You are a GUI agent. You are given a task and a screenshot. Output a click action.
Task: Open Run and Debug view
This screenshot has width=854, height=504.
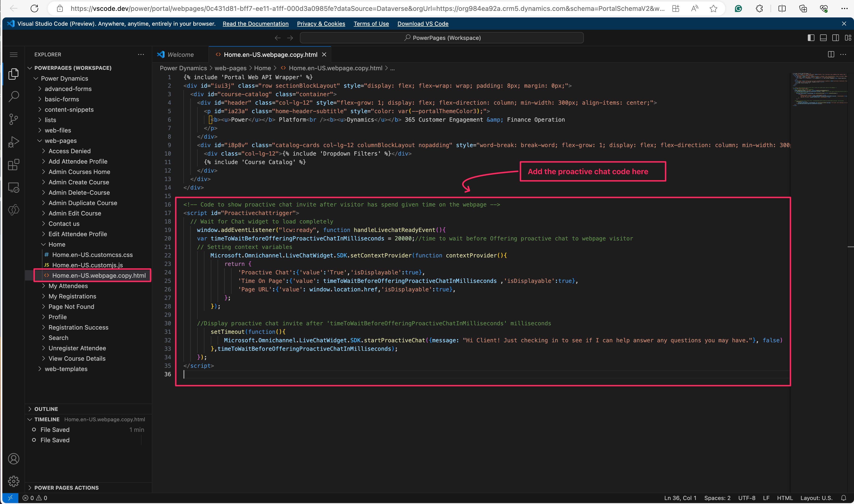[x=14, y=142]
